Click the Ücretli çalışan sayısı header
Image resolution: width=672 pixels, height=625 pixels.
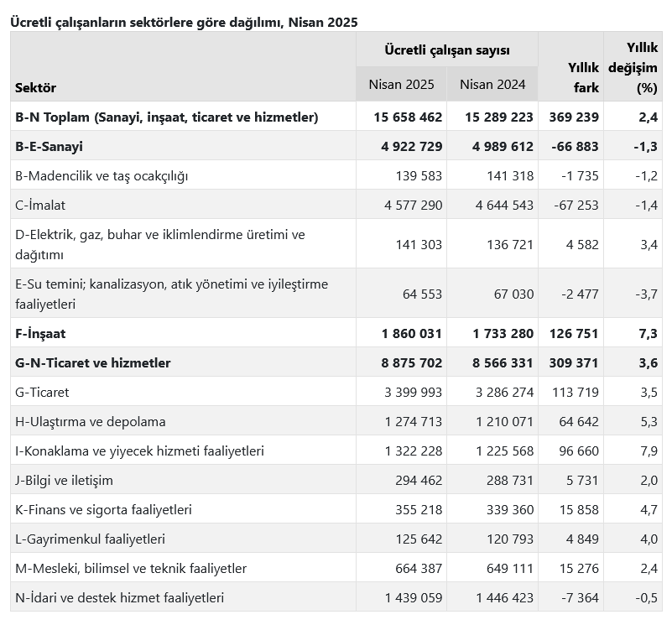point(447,49)
